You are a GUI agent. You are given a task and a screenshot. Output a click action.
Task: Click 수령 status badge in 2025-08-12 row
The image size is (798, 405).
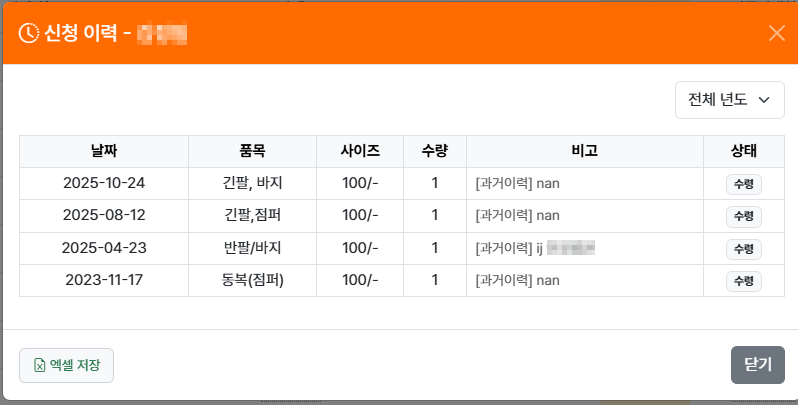tap(744, 216)
